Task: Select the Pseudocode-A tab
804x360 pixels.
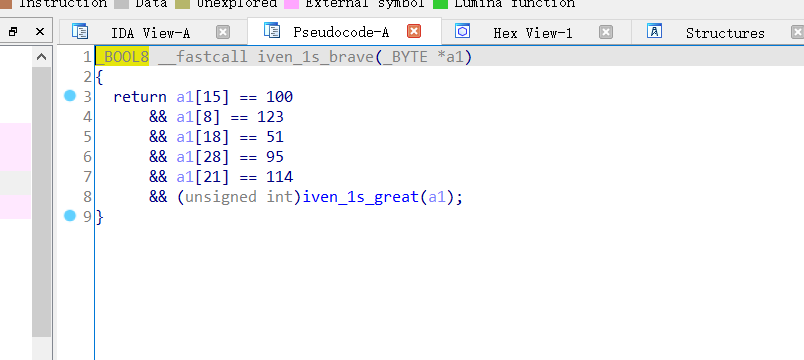Action: 340,32
